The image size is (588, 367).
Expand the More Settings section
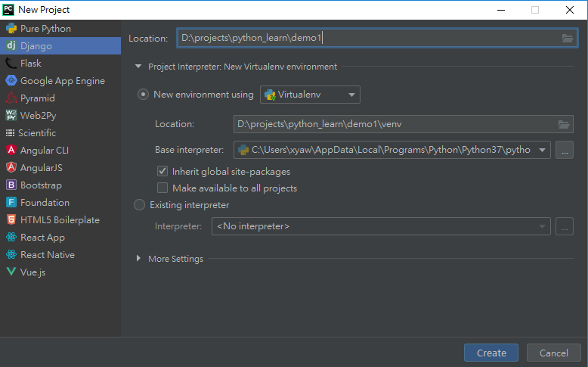[x=138, y=259]
